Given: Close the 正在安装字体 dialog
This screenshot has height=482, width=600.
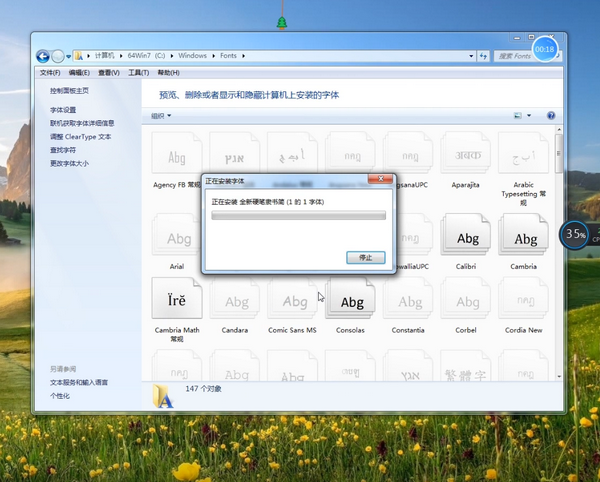Looking at the screenshot, I should (380, 179).
